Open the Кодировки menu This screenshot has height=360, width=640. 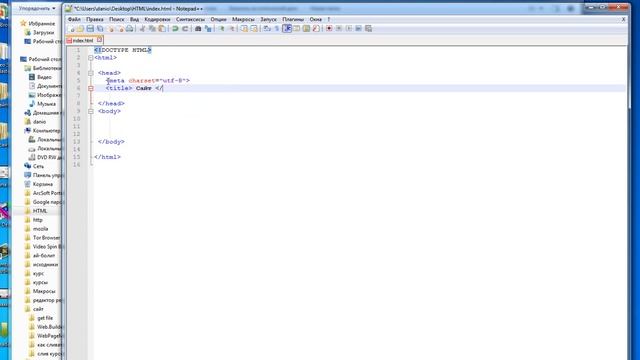tap(157, 19)
